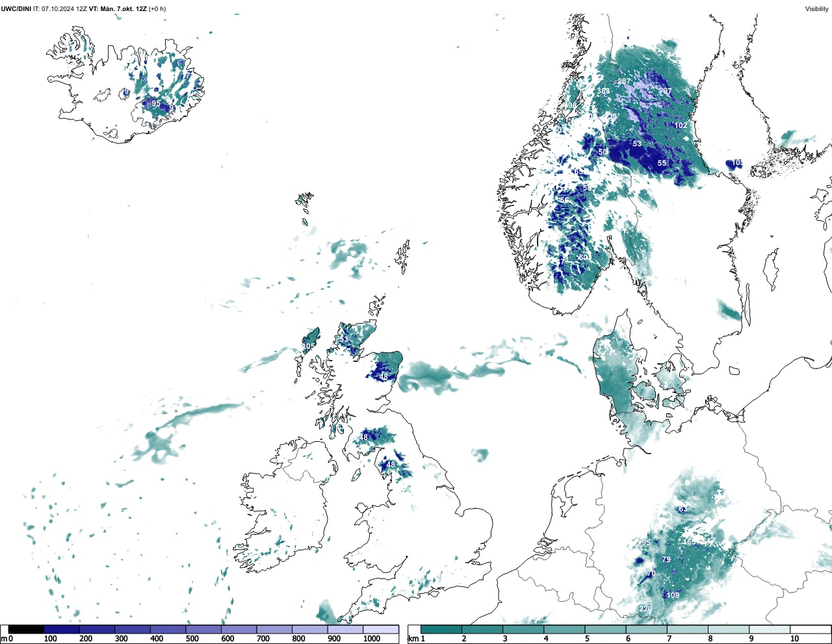Click the 95 value over Iceland
The height and width of the screenshot is (644, 832).
(x=156, y=103)
